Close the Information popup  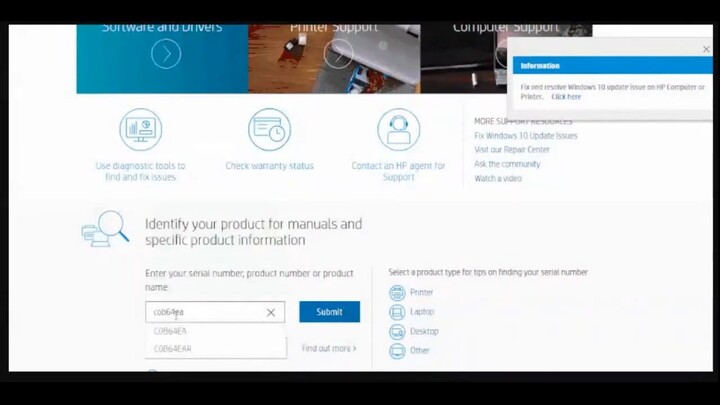point(706,49)
